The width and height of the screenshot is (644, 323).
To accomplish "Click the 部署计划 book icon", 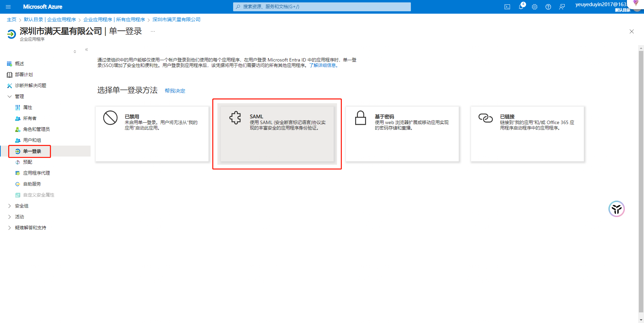I will [10, 75].
